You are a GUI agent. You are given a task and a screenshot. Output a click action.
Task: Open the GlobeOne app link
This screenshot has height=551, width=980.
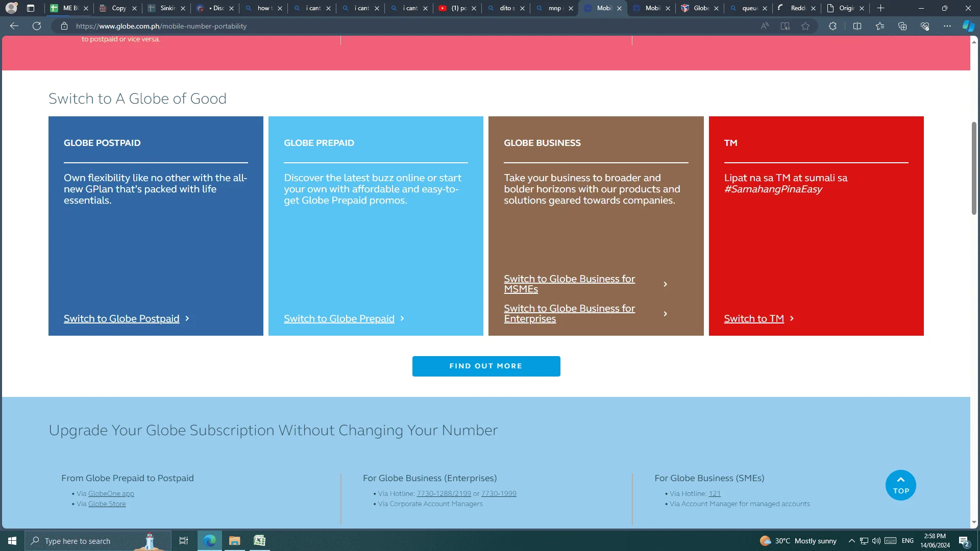coord(111,493)
